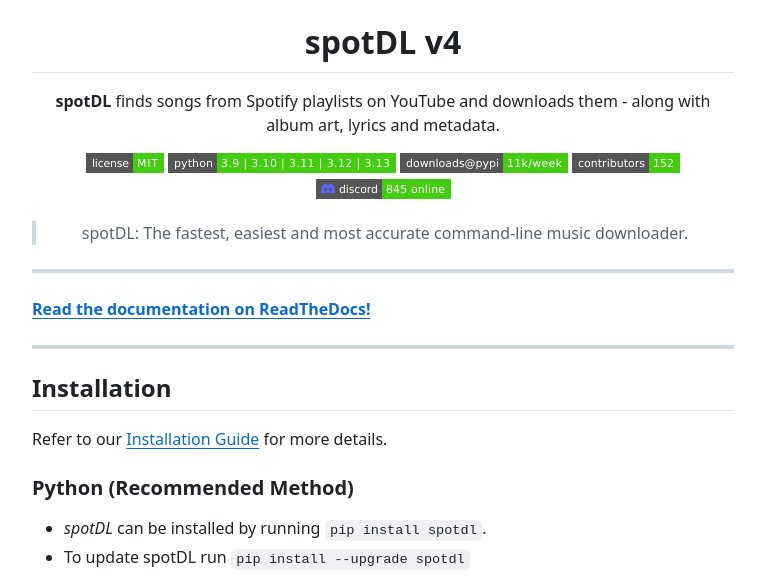Click the pip install spotdl code snippet
The height and width of the screenshot is (578, 759).
(403, 530)
